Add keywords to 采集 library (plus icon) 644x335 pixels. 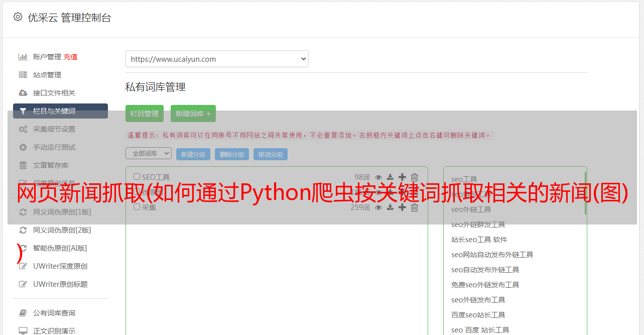tap(402, 207)
